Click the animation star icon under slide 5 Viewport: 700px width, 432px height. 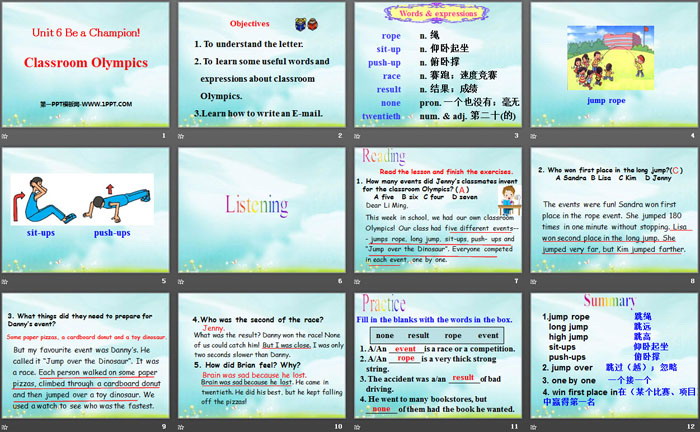tap(5, 281)
